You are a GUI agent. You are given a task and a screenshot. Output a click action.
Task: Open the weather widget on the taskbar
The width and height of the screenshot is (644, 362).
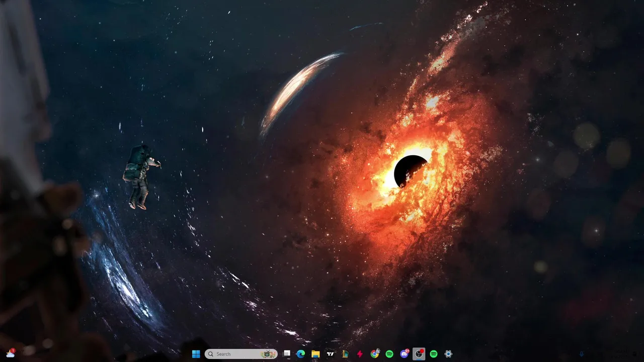10,353
